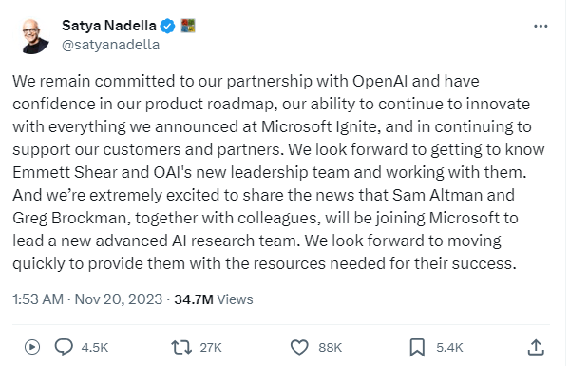Click the Microsoft affiliation logo badge
Image resolution: width=588 pixels, height=366 pixels.
[188, 26]
